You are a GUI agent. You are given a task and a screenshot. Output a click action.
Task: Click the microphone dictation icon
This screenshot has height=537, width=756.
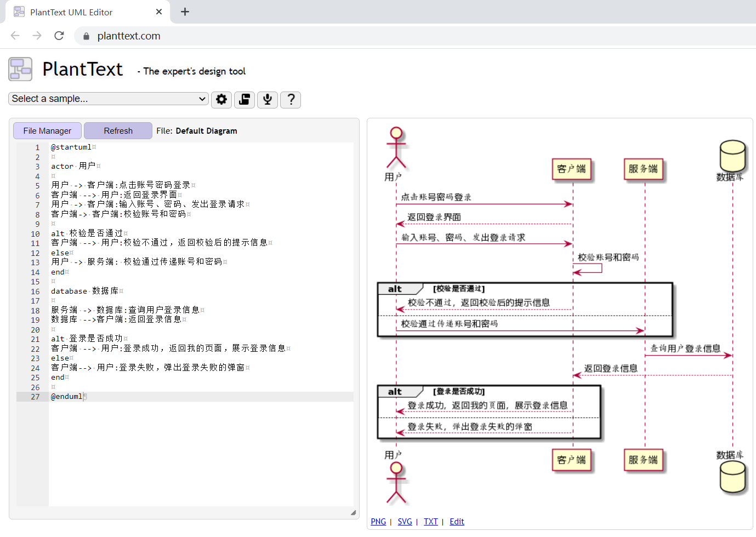tap(268, 99)
